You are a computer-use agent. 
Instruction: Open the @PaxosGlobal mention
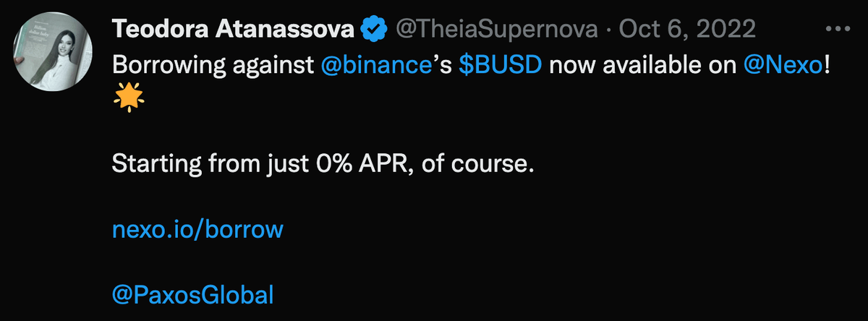point(193,294)
